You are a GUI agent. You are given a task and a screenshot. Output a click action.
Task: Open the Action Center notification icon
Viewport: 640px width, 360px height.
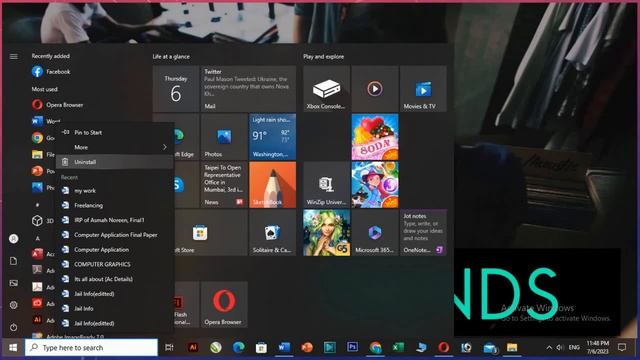[x=622, y=347]
